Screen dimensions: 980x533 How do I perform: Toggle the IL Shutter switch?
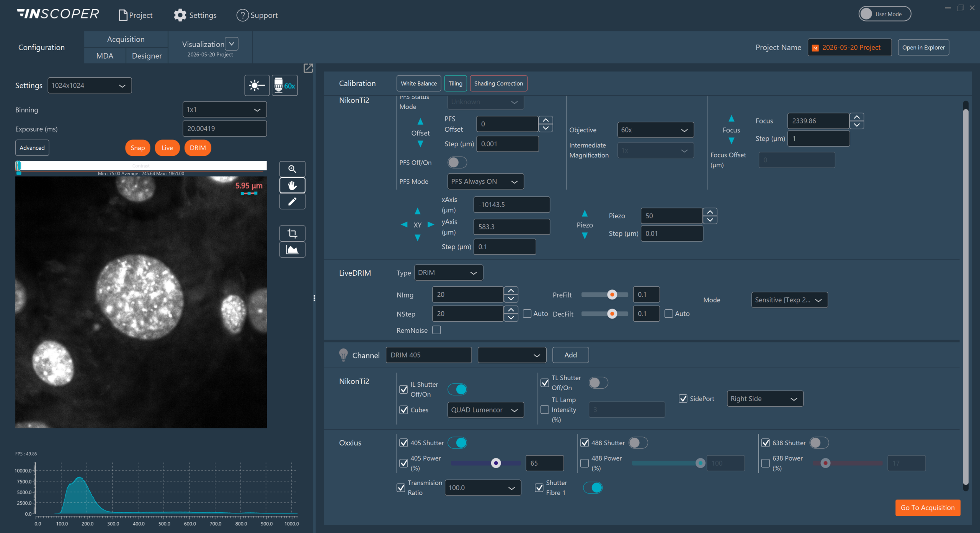(x=457, y=389)
